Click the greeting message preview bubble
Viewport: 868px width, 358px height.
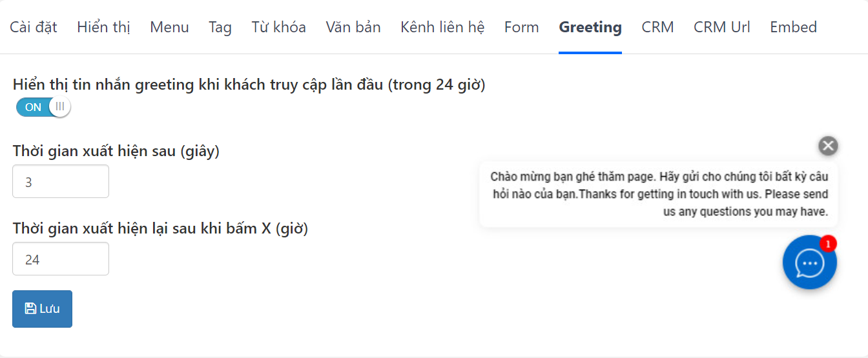pos(659,194)
